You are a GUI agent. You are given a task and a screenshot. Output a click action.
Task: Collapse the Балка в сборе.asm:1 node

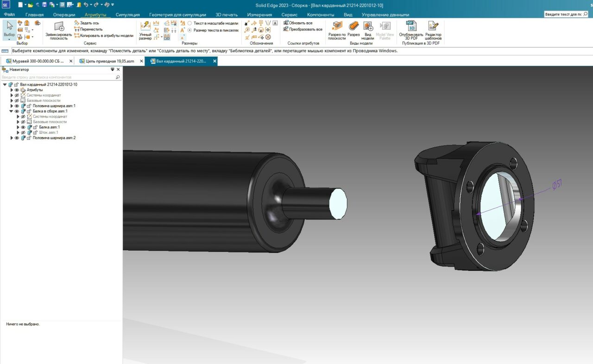point(11,111)
